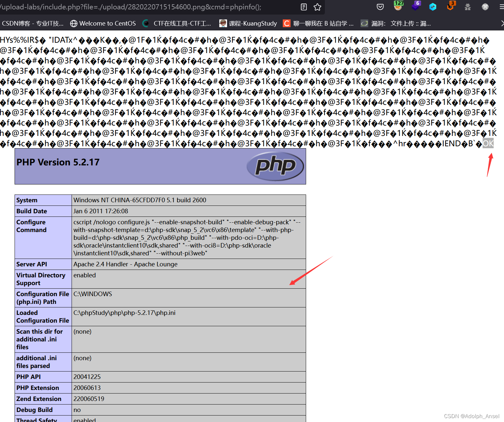Select the PHP Version 5.2.17 heading
This screenshot has height=422, width=504.
point(58,162)
